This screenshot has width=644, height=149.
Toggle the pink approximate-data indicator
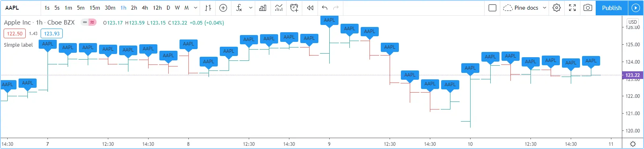click(93, 23)
